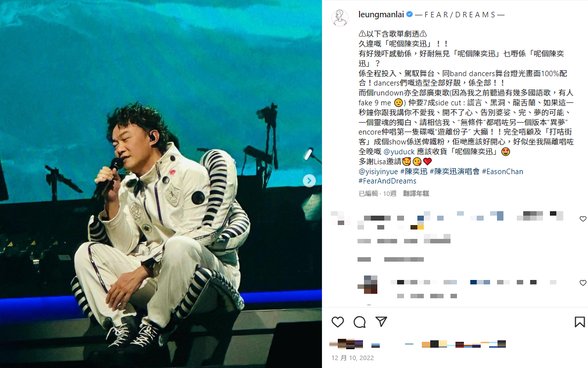The width and height of the screenshot is (588, 368).
Task: Open leungmanlai profile avatar
Action: 340,18
